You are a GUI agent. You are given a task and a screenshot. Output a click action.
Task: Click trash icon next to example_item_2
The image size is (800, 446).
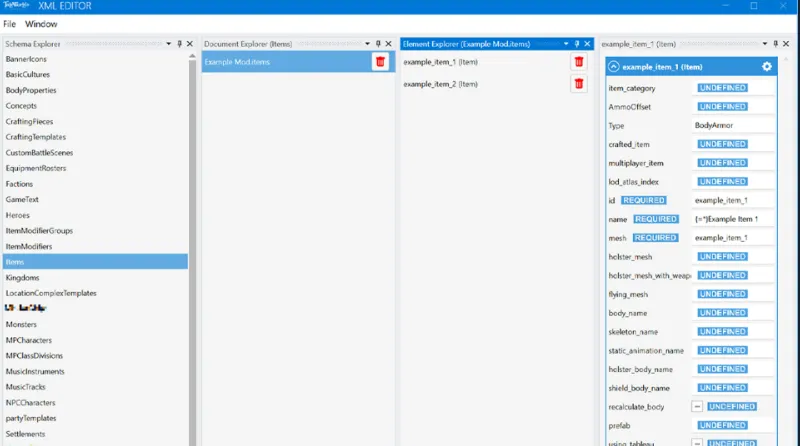coord(579,84)
